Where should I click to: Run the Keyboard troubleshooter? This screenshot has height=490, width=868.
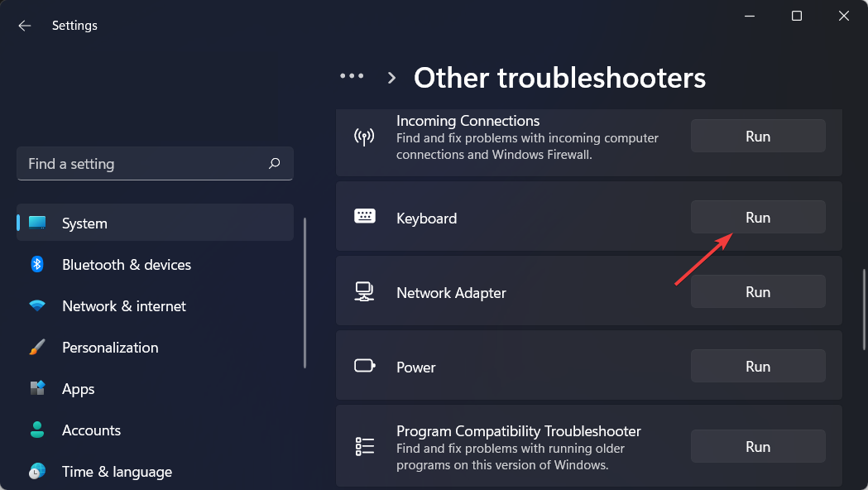[x=757, y=217]
